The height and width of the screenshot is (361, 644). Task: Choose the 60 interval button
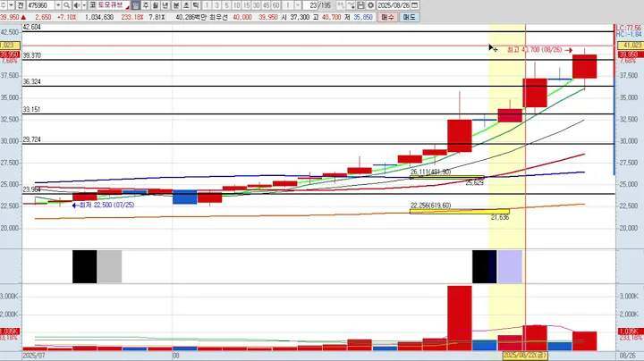click(276, 5)
